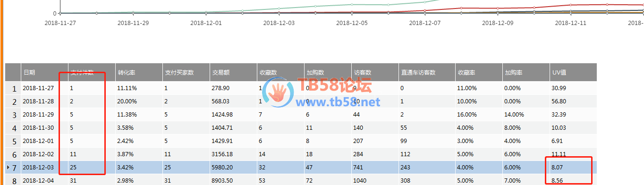Click the 支付买家数 column header
Viewport: 644px width, 185px height.
[x=186, y=72]
